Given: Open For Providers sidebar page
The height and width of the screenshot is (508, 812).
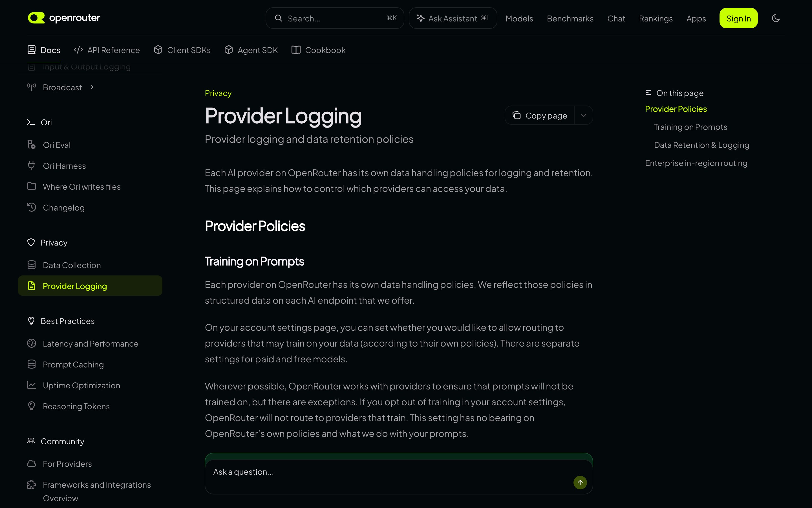Looking at the screenshot, I should tap(90, 464).
